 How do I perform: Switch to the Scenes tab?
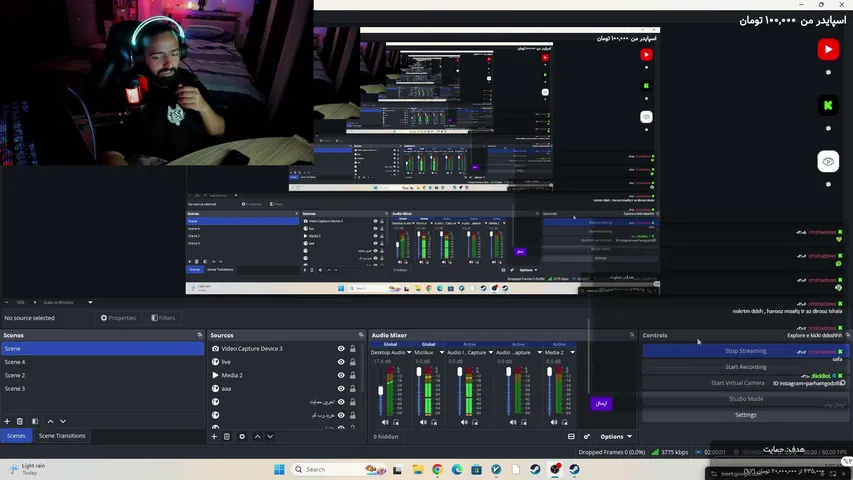[16, 436]
